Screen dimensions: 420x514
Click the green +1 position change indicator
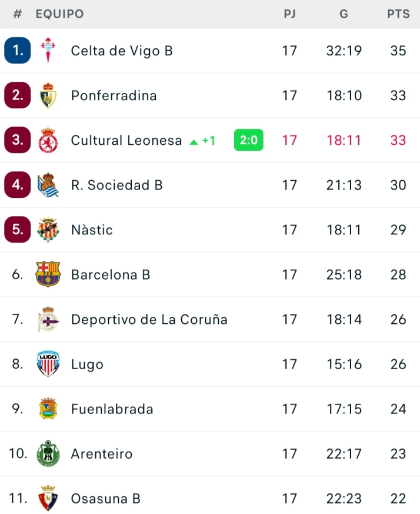pos(203,141)
